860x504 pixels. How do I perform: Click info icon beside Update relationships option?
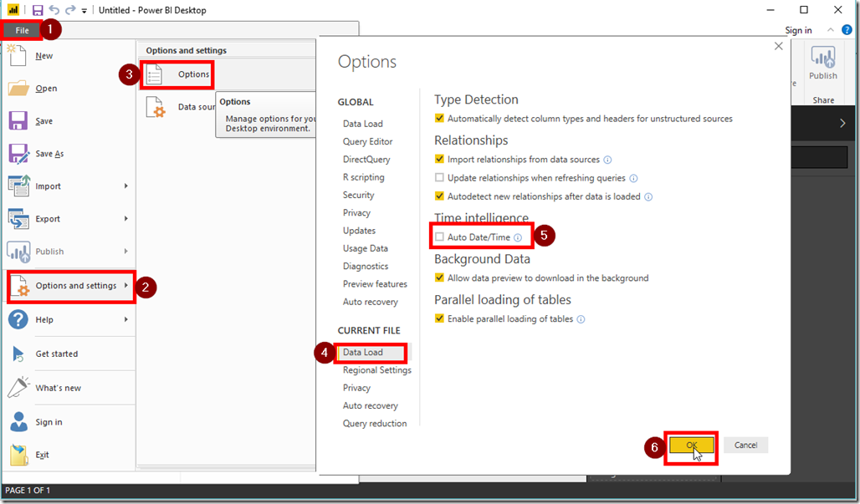633,179
